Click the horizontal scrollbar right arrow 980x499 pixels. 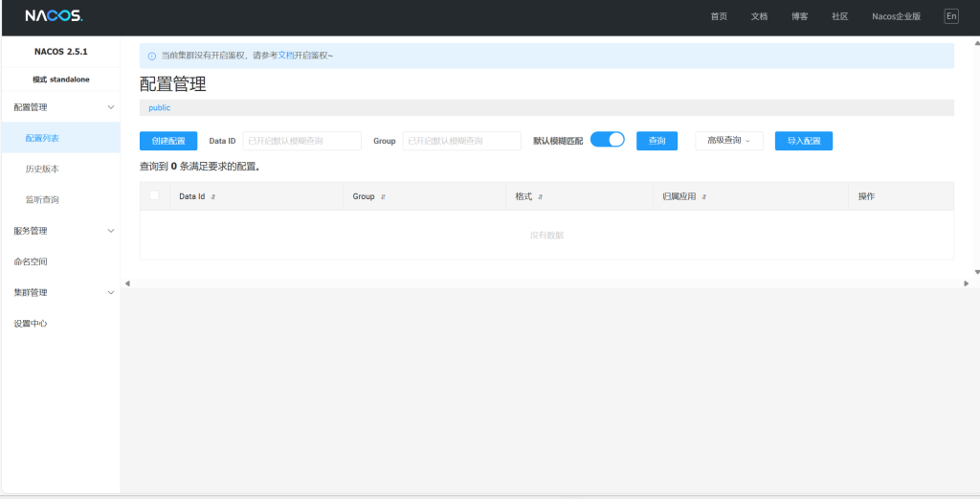966,284
